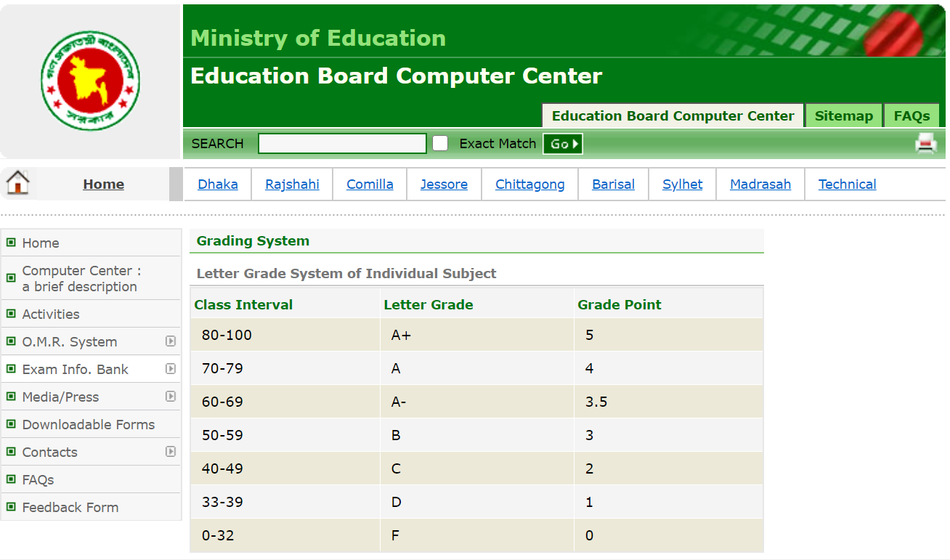Screen dimensions: 950x560
Task: Click the bullet icon beside Downloadable Forms
Action: click(11, 424)
